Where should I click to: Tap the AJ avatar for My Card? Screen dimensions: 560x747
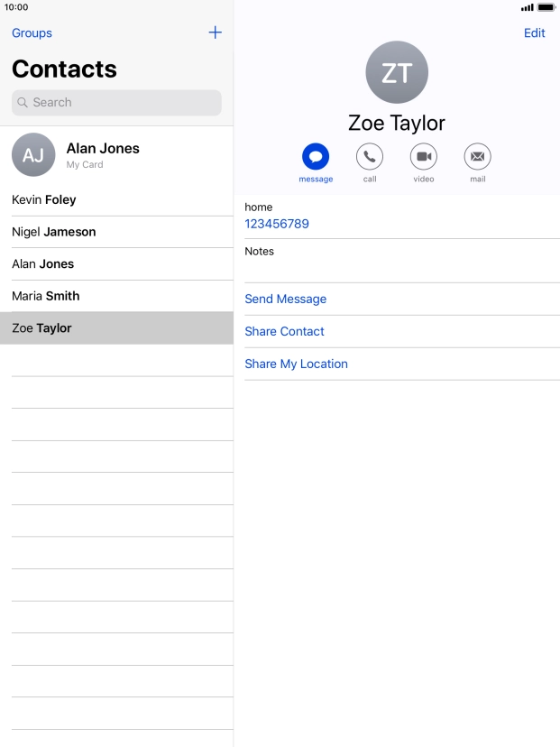coord(33,155)
